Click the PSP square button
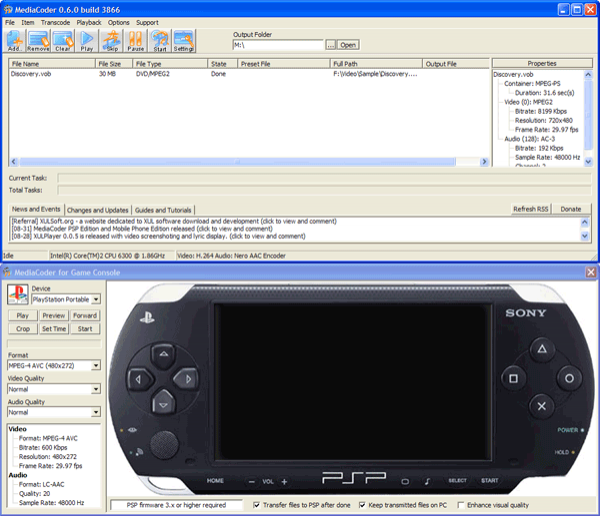The height and width of the screenshot is (516, 600). tap(513, 379)
